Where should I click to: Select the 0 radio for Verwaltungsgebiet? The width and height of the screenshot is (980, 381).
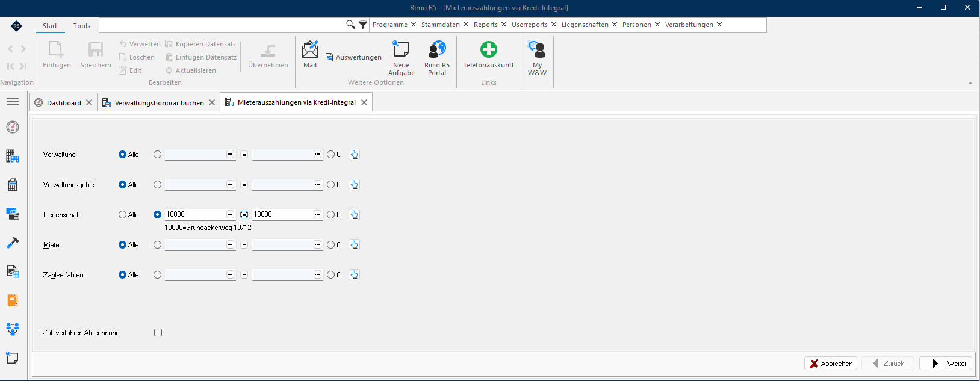point(330,185)
